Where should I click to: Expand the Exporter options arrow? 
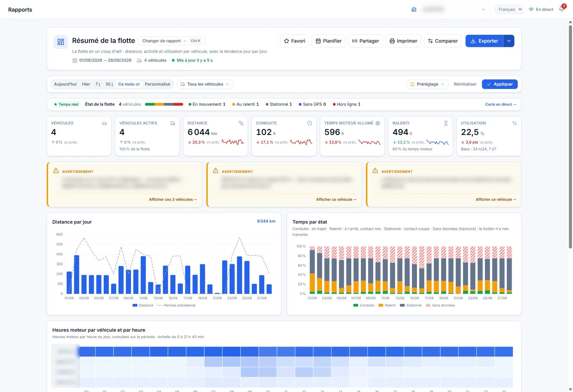tap(509, 41)
